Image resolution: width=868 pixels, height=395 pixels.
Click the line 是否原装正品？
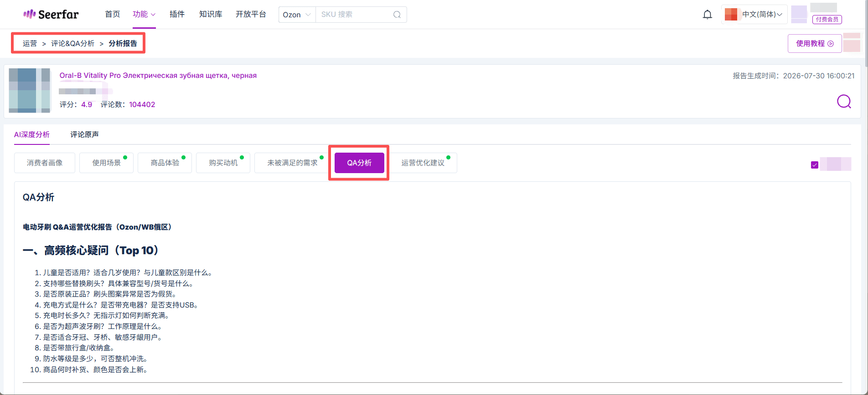[x=111, y=294]
